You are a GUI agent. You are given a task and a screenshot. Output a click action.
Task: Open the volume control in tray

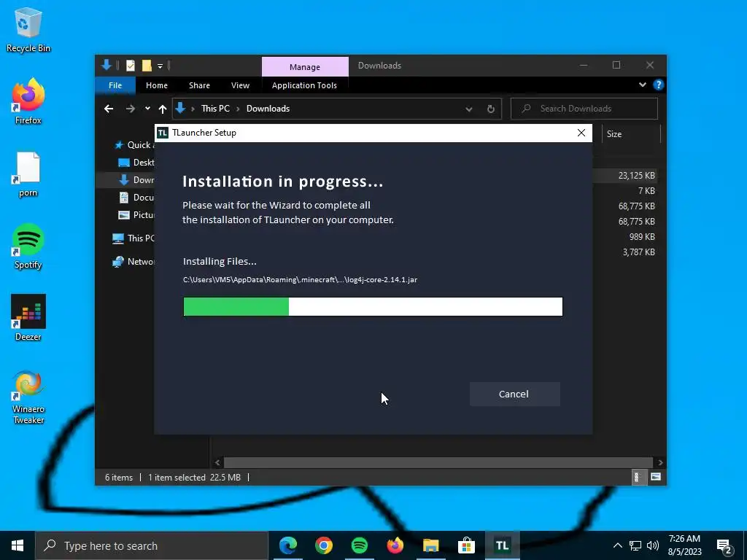(653, 545)
